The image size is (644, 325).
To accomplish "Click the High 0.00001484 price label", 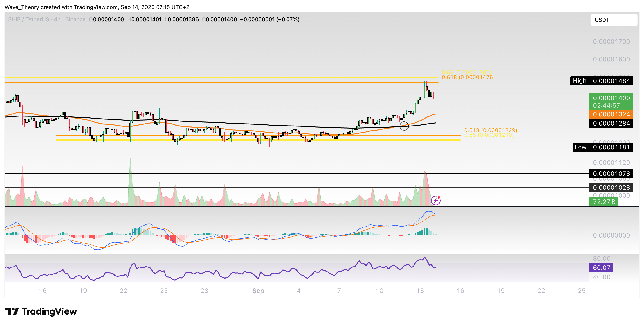I will [601, 81].
